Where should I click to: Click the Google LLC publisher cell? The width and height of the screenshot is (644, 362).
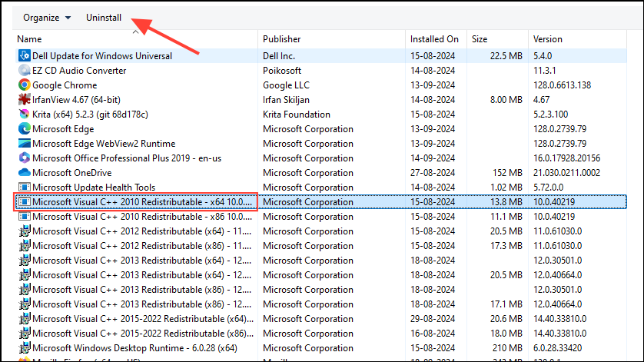tap(286, 85)
